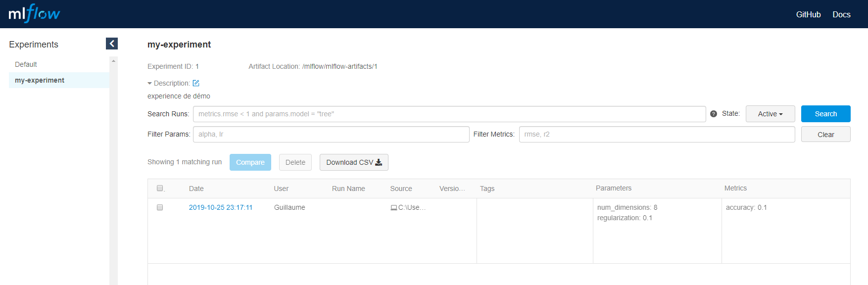Open the GitHub link

[x=808, y=14]
